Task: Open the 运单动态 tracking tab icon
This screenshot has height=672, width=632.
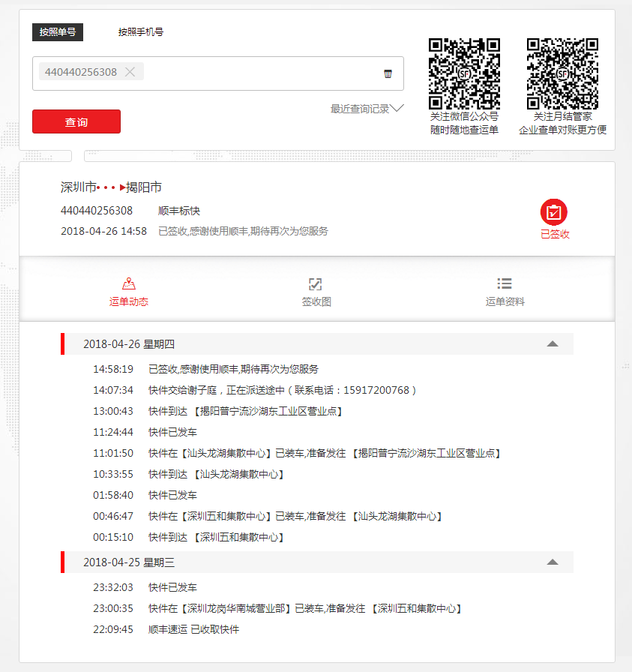Action: tap(128, 283)
